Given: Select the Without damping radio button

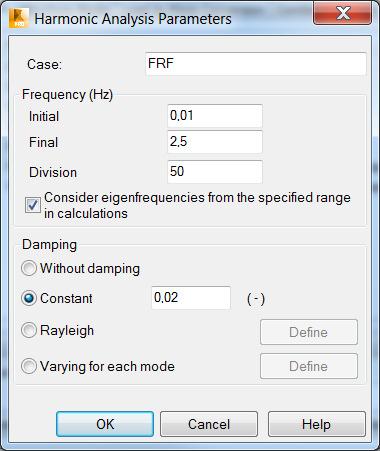Looking at the screenshot, I should click(29, 268).
